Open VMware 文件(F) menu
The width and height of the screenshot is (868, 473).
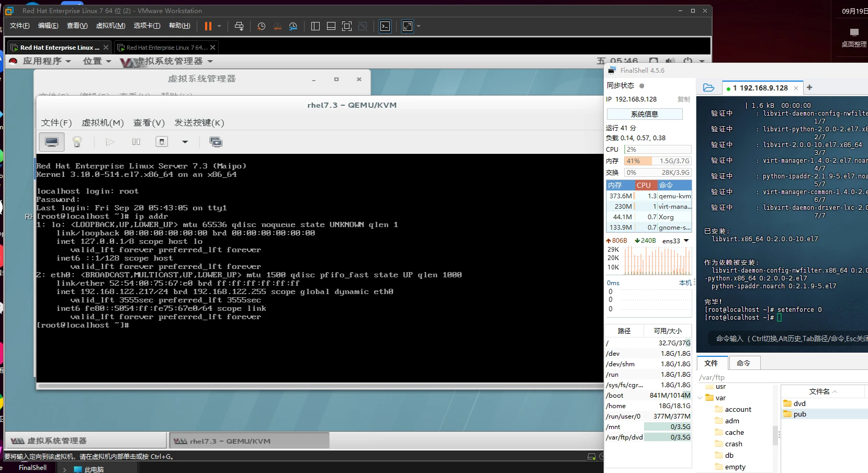[x=20, y=26]
